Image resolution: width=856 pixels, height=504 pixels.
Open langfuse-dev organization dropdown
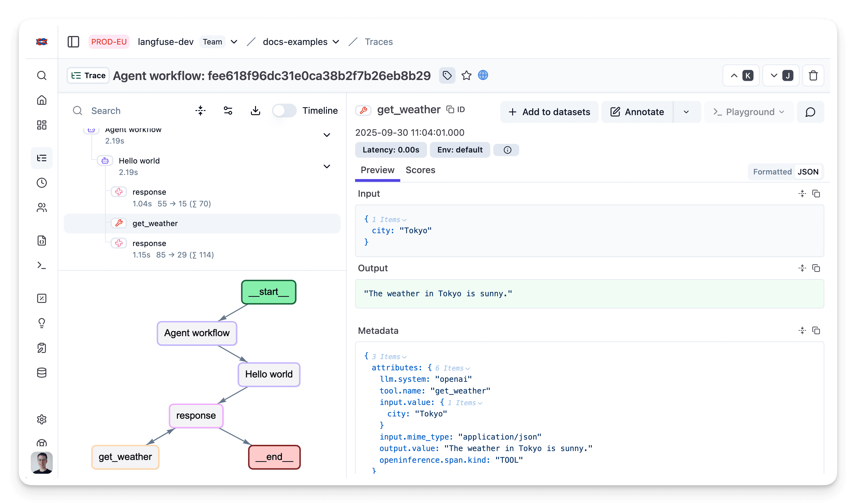tap(234, 42)
